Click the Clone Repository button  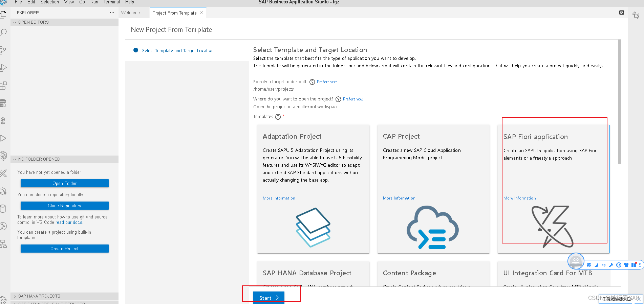click(65, 206)
